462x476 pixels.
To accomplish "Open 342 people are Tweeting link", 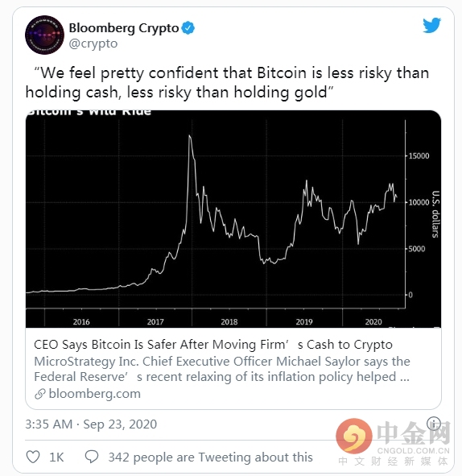I will coord(211,457).
